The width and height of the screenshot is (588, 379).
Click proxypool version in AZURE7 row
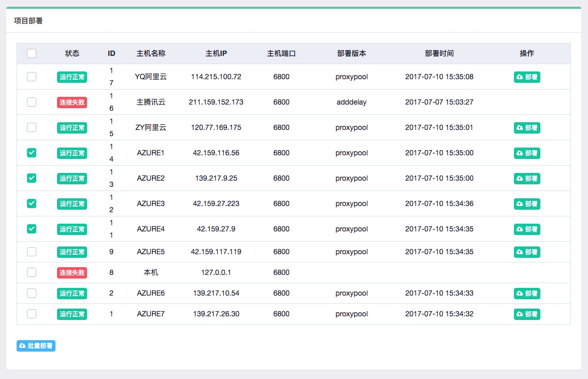pyautogui.click(x=351, y=314)
